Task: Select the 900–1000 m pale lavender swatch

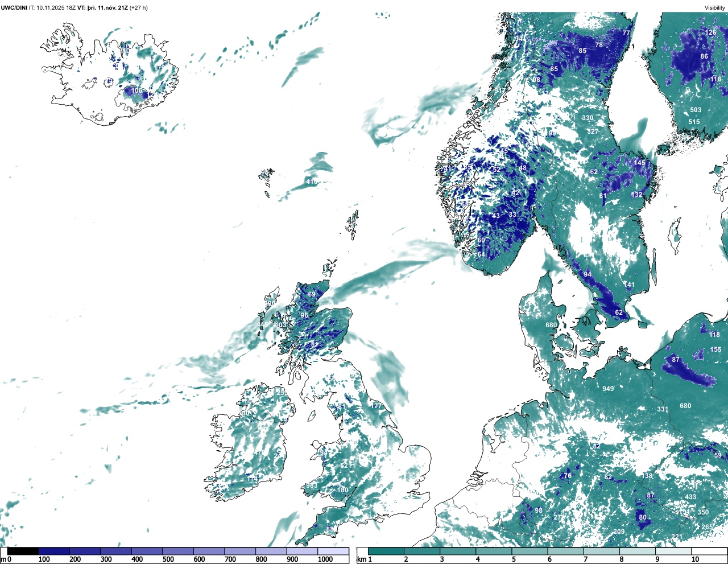Action: (302, 551)
